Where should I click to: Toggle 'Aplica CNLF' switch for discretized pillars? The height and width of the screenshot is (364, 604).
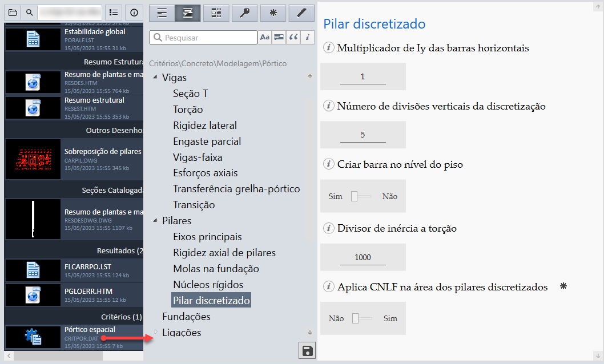(x=361, y=318)
